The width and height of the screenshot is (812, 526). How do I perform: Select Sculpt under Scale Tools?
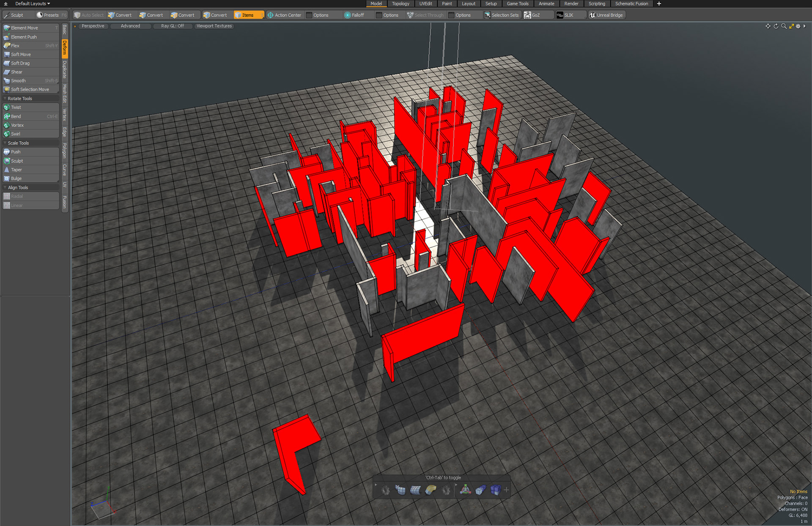point(30,161)
